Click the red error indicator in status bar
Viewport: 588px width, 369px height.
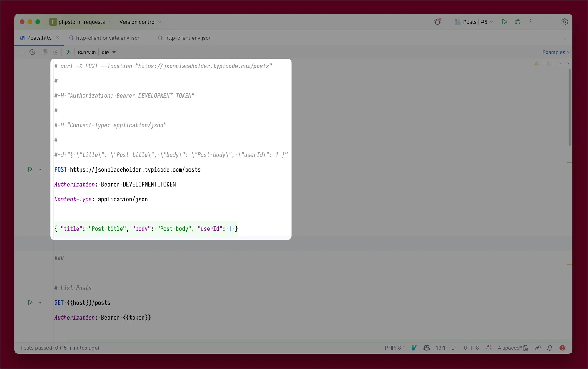pyautogui.click(x=562, y=348)
